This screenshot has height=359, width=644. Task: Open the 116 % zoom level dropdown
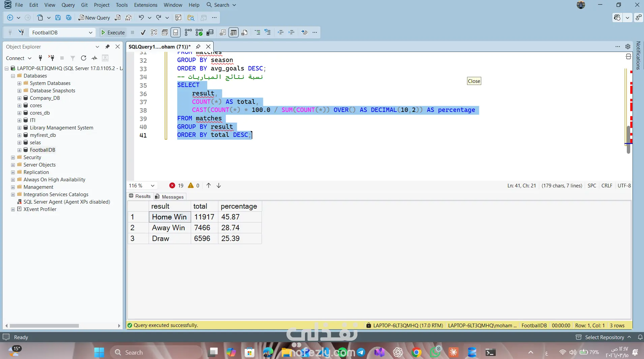click(153, 185)
